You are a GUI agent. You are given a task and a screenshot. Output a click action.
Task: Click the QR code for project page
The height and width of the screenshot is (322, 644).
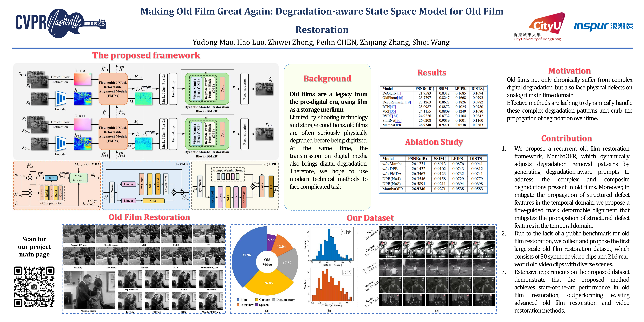(x=34, y=287)
